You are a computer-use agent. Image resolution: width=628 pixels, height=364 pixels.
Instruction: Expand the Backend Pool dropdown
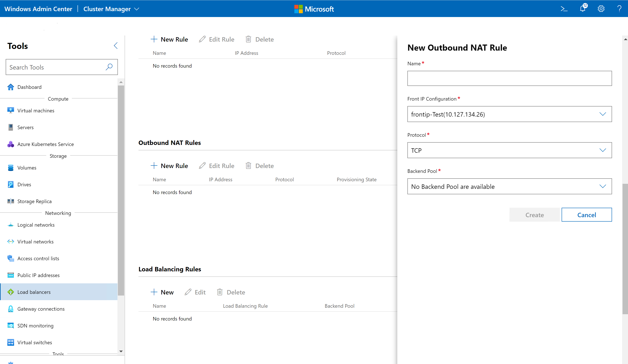509,186
